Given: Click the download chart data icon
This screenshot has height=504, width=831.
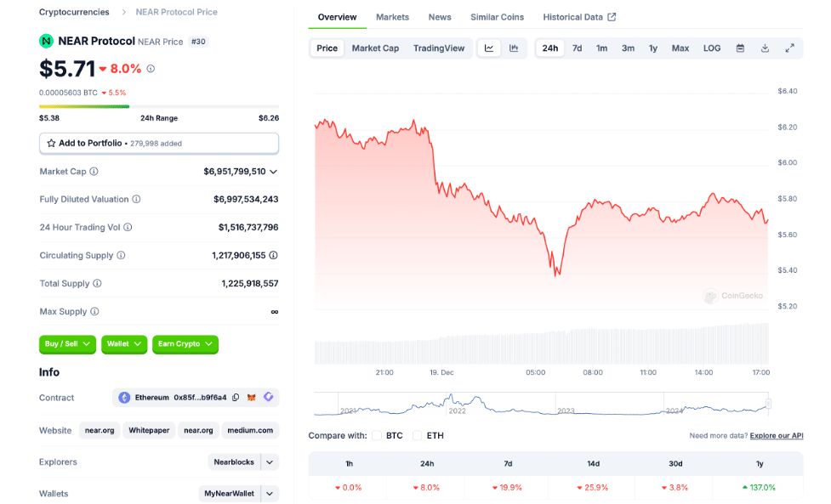Looking at the screenshot, I should click(765, 48).
